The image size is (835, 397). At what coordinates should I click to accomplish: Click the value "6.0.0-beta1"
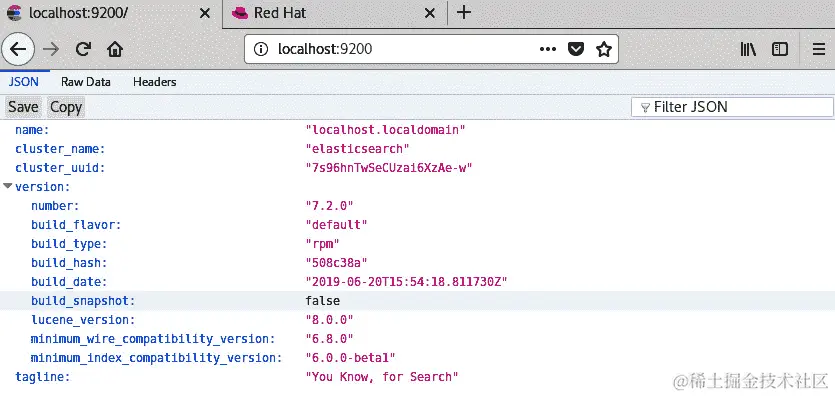point(350,358)
